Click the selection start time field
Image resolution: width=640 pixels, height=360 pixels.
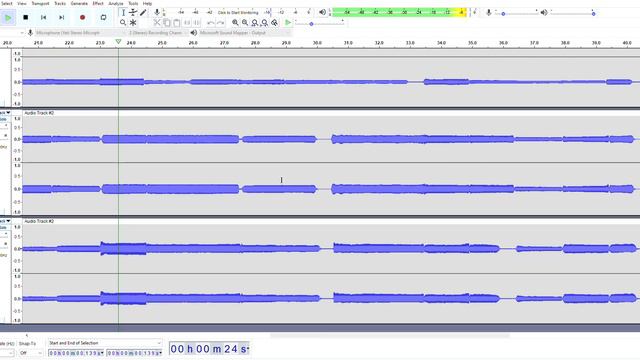coord(76,353)
